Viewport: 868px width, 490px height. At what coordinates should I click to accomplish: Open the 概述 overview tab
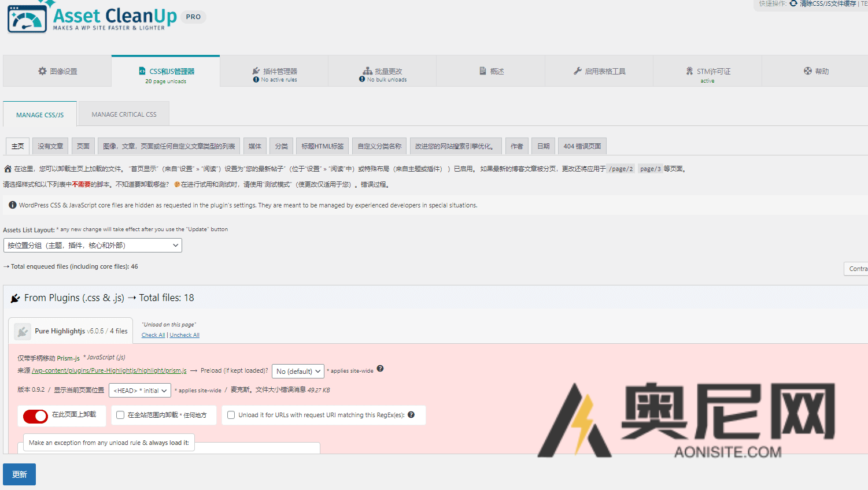click(x=490, y=71)
